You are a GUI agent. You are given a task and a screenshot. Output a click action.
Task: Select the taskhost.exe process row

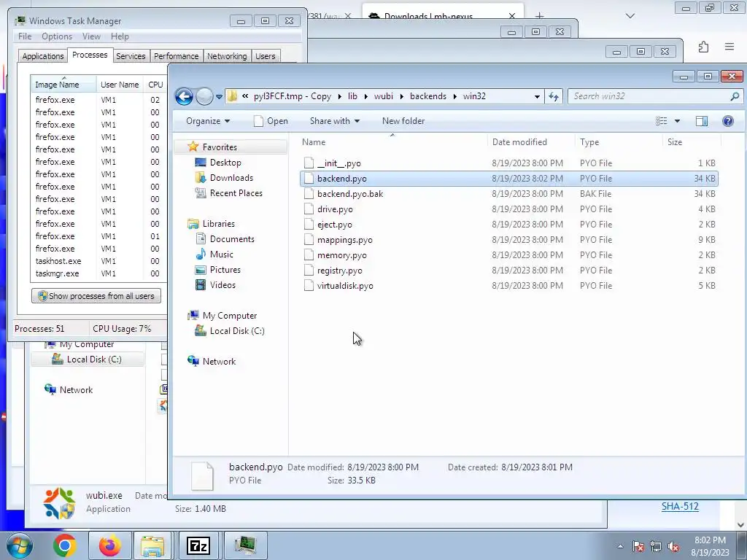click(98, 261)
